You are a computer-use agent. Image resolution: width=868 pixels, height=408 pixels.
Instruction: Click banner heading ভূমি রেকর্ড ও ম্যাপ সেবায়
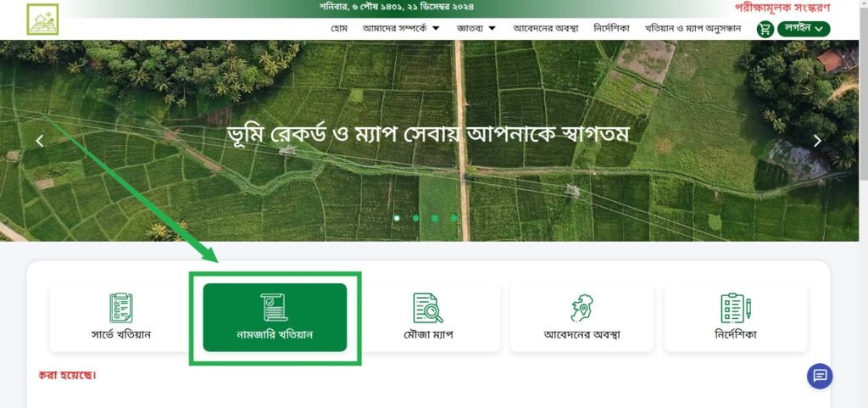point(346,134)
